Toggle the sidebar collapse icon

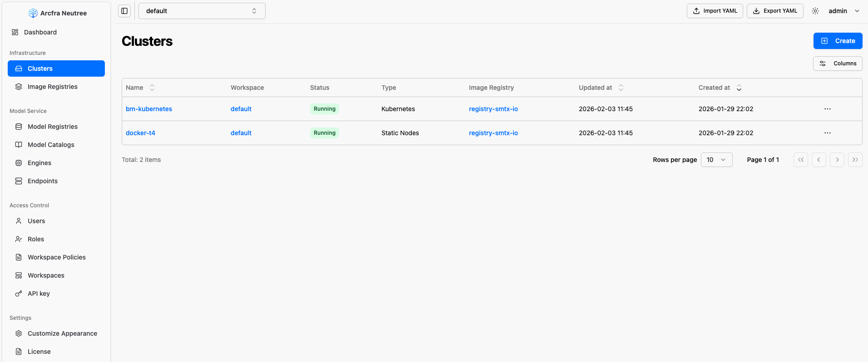pos(124,11)
